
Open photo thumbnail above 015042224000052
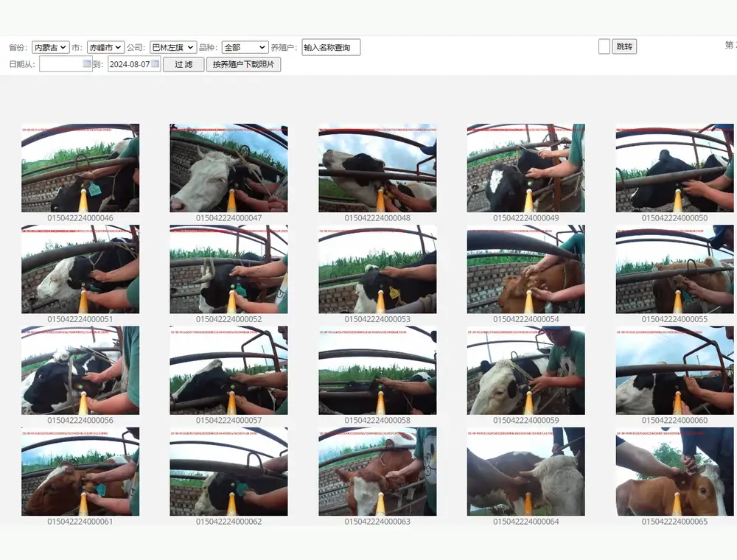click(229, 269)
